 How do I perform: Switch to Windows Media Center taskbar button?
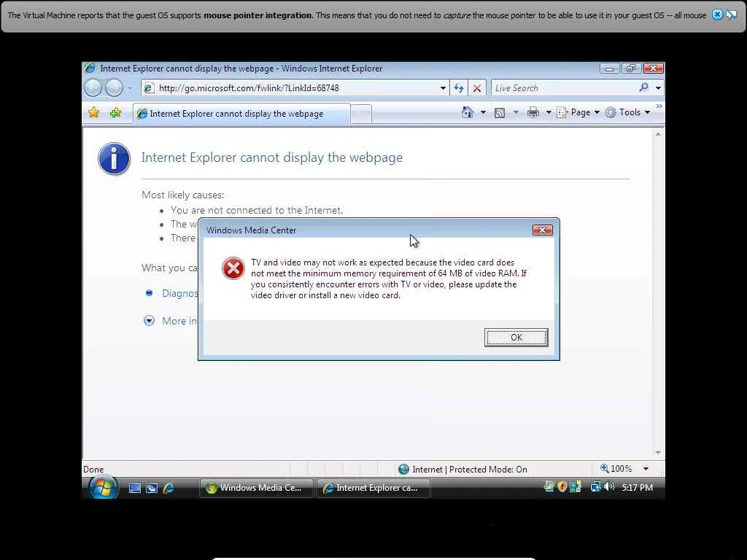(256, 488)
